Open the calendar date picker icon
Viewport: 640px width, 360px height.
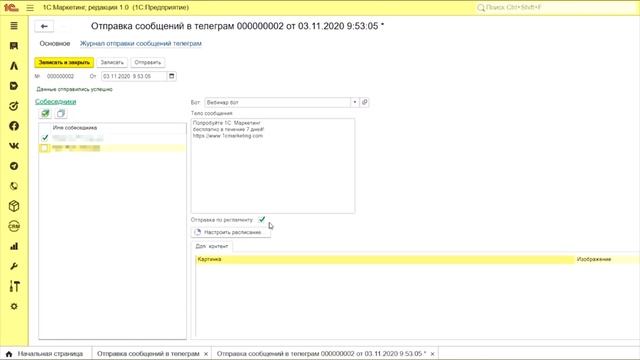pyautogui.click(x=172, y=76)
